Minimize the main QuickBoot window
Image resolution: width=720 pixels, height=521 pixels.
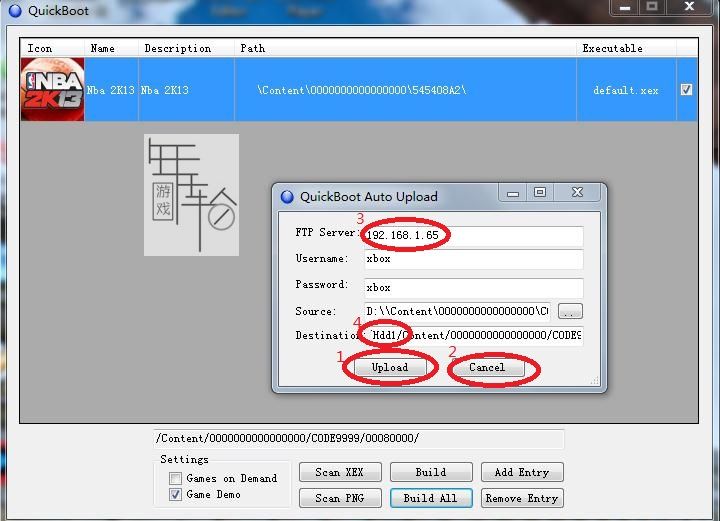point(624,7)
